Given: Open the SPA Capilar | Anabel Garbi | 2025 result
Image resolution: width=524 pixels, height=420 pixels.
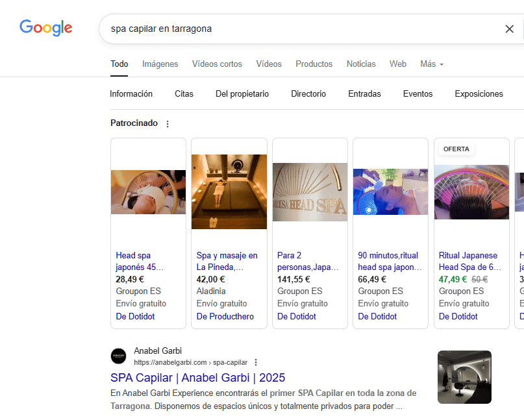Looking at the screenshot, I should click(197, 378).
